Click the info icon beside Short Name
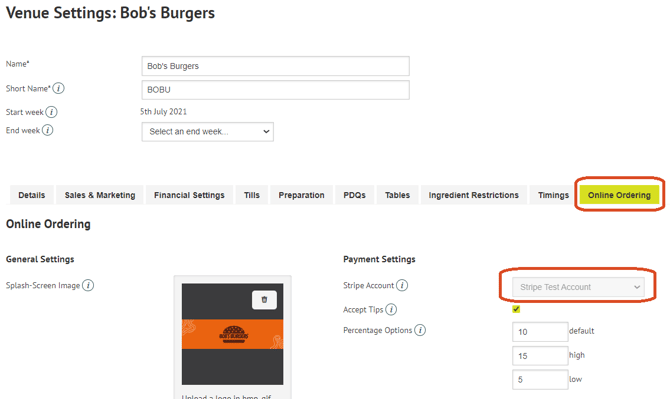Image resolution: width=670 pixels, height=399 pixels. coord(59,88)
